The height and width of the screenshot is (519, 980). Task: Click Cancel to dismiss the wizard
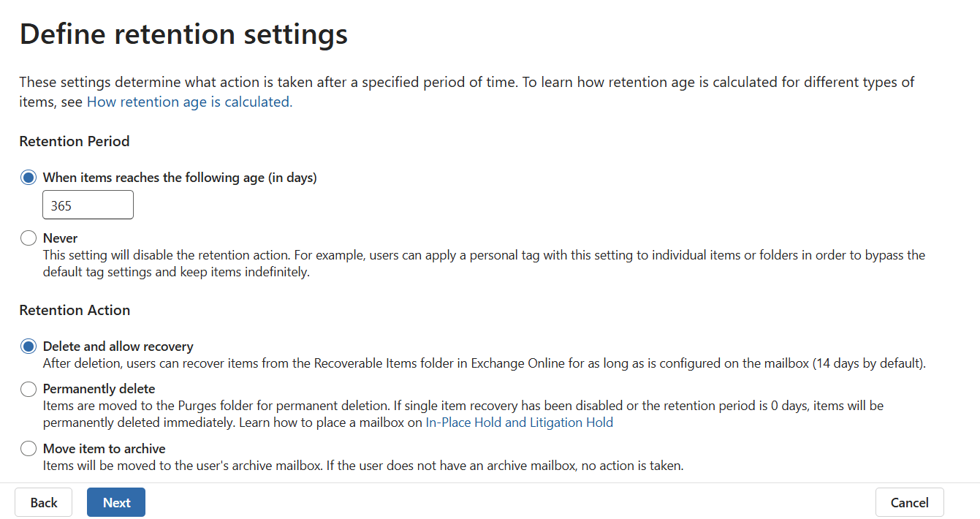[x=909, y=502]
